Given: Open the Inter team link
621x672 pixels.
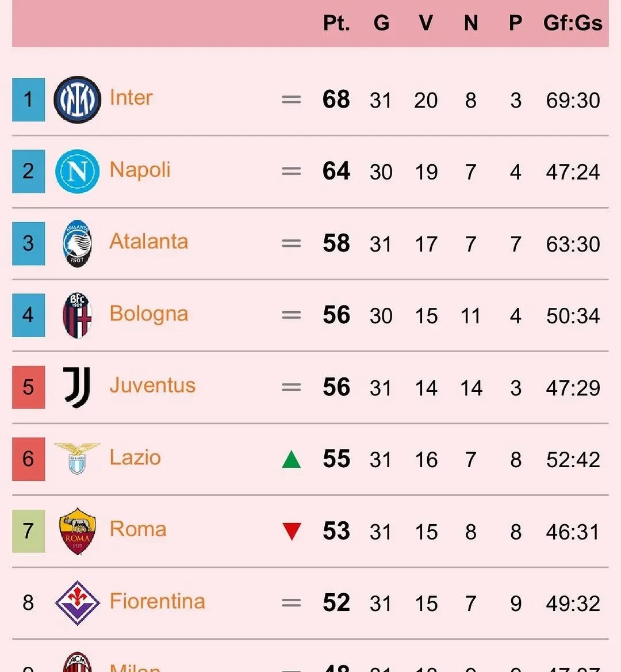Looking at the screenshot, I should (131, 98).
